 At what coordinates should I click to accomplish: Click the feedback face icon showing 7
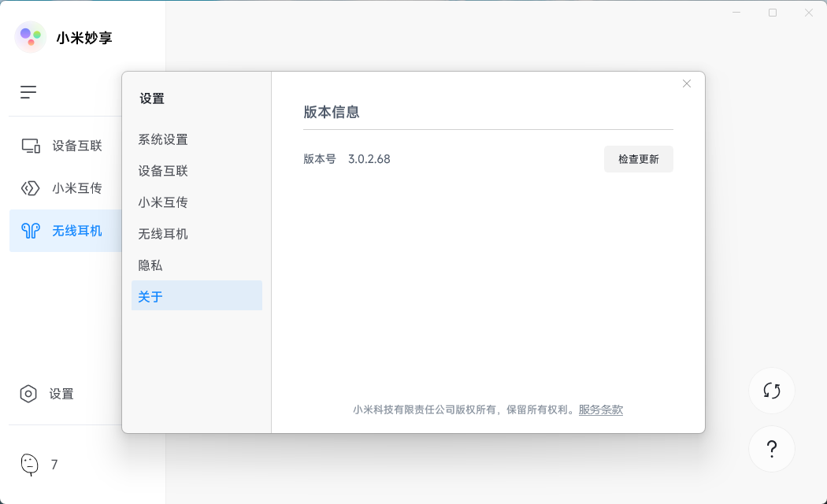pos(29,465)
